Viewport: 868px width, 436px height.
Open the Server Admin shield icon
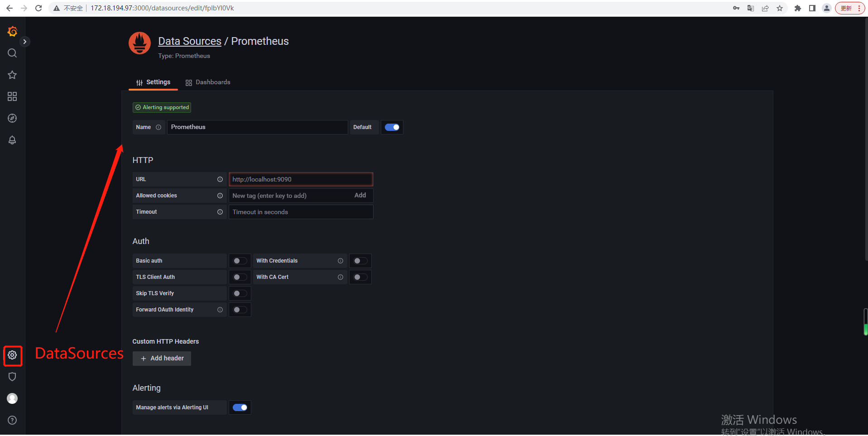pyautogui.click(x=12, y=377)
